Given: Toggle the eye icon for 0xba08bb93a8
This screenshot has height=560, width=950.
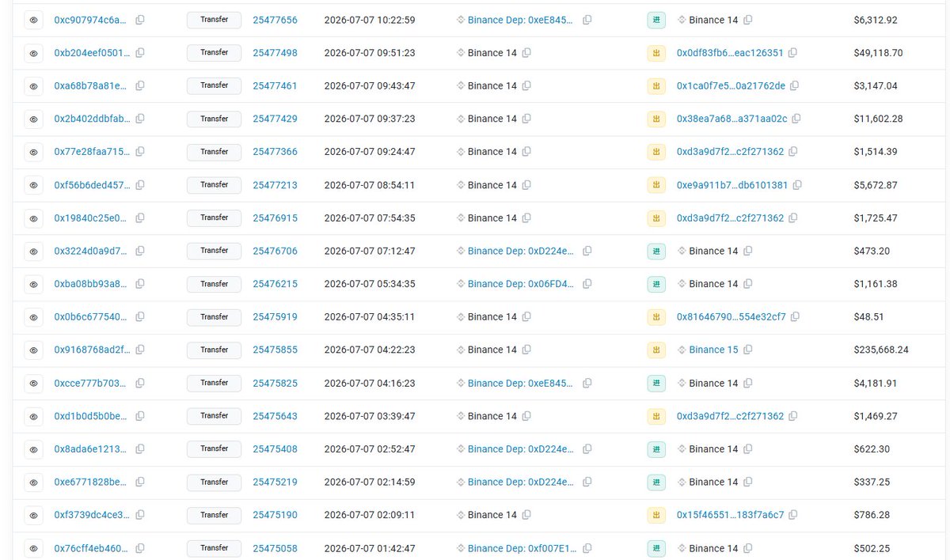Looking at the screenshot, I should point(34,284).
